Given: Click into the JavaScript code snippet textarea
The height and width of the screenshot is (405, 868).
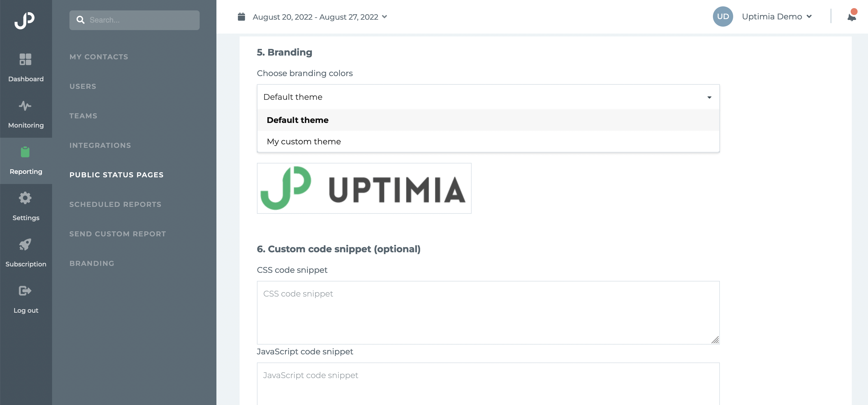Looking at the screenshot, I should point(488,384).
